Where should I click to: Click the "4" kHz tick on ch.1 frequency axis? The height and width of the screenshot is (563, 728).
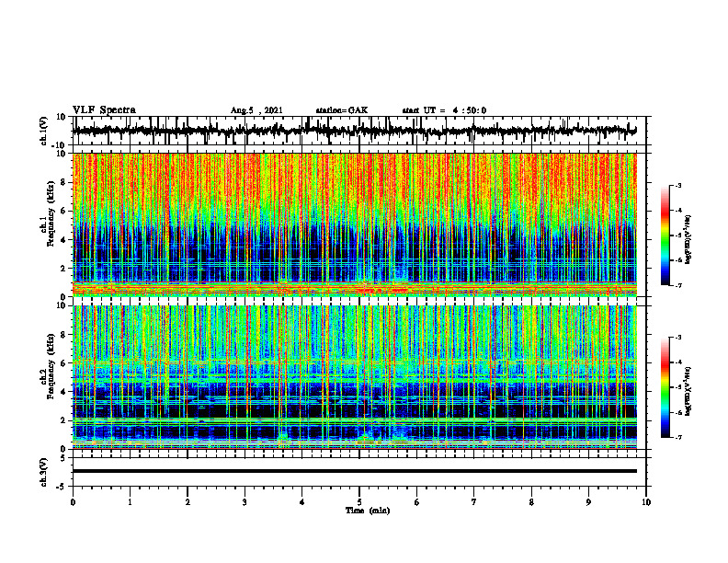point(63,240)
